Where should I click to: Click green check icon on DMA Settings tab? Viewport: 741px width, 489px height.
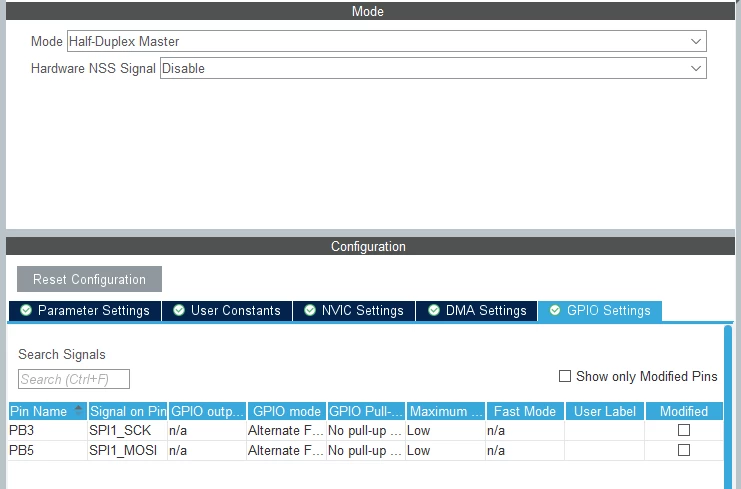434,310
